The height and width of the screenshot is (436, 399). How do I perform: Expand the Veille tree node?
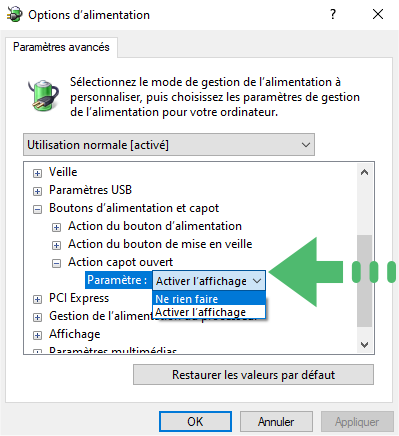[x=37, y=173]
